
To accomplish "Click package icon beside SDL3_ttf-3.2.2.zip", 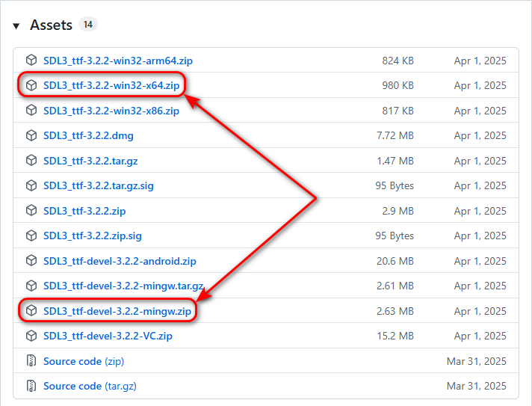I will point(31,210).
